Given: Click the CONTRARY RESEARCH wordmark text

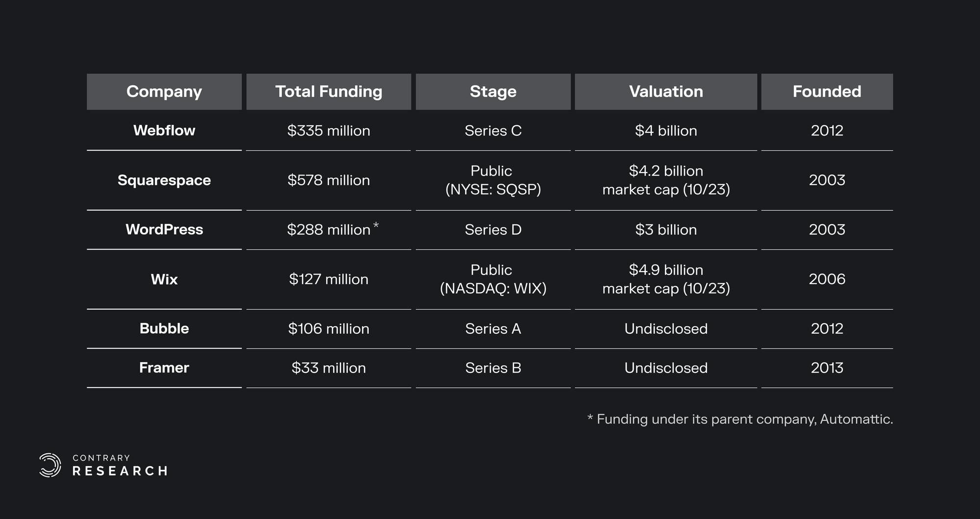Looking at the screenshot, I should tap(120, 465).
